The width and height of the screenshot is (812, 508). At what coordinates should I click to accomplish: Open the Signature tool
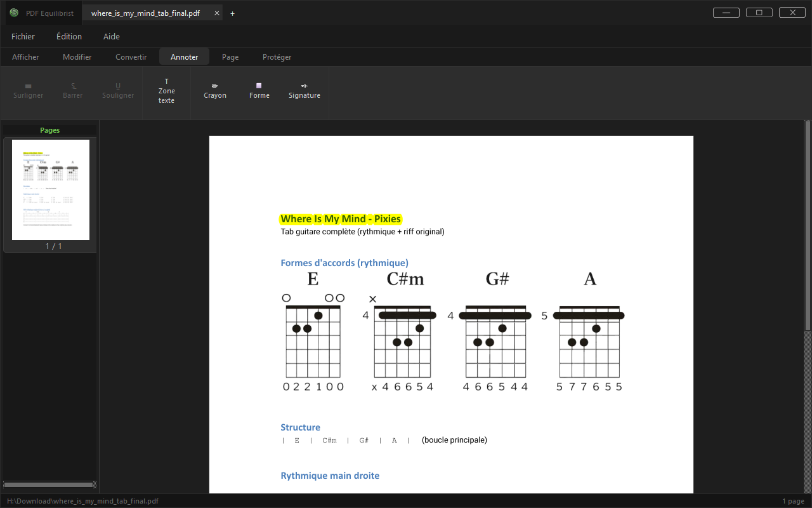pyautogui.click(x=304, y=91)
